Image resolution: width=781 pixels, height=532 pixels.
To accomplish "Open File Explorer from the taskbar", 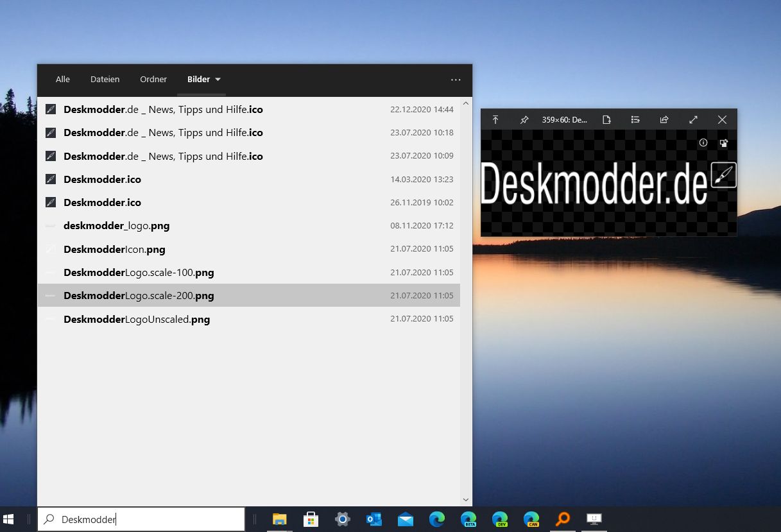I will [279, 519].
